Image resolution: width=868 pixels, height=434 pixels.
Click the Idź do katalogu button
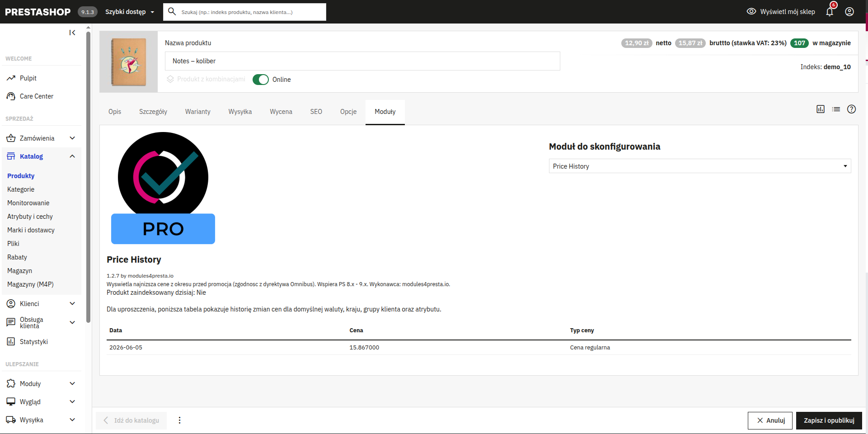point(131,420)
